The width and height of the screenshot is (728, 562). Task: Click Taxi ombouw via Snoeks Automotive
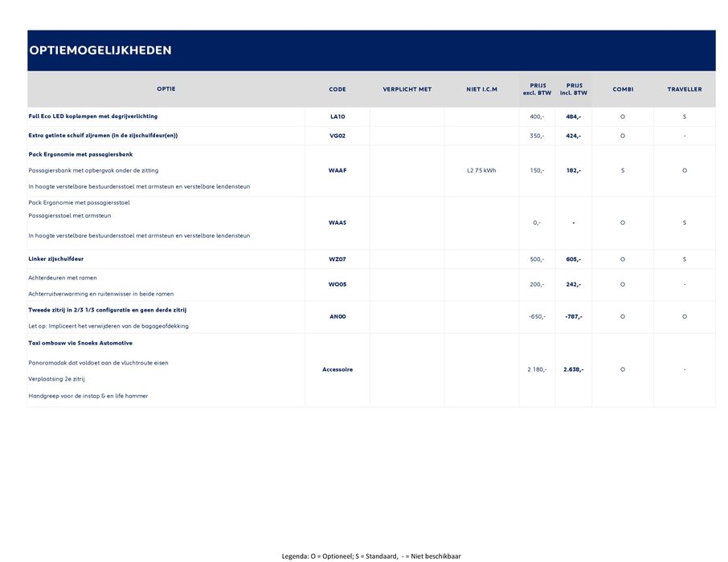[80, 343]
